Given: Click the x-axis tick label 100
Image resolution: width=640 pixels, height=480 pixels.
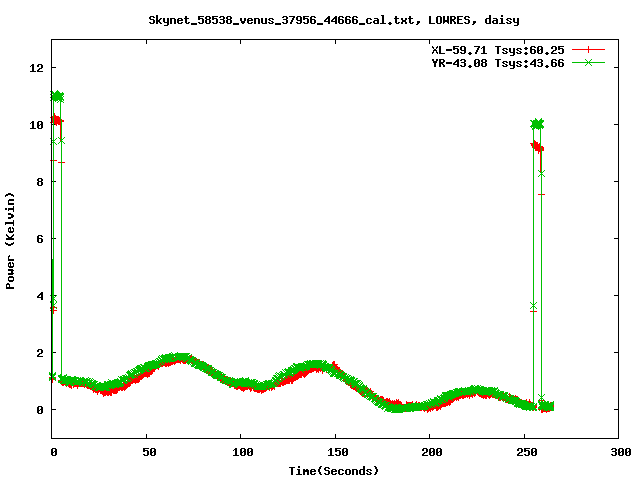Looking at the screenshot, I should 243,452.
